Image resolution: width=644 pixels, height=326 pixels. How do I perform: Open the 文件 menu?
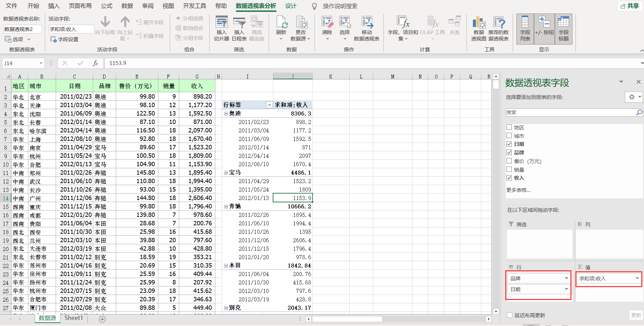pos(11,6)
